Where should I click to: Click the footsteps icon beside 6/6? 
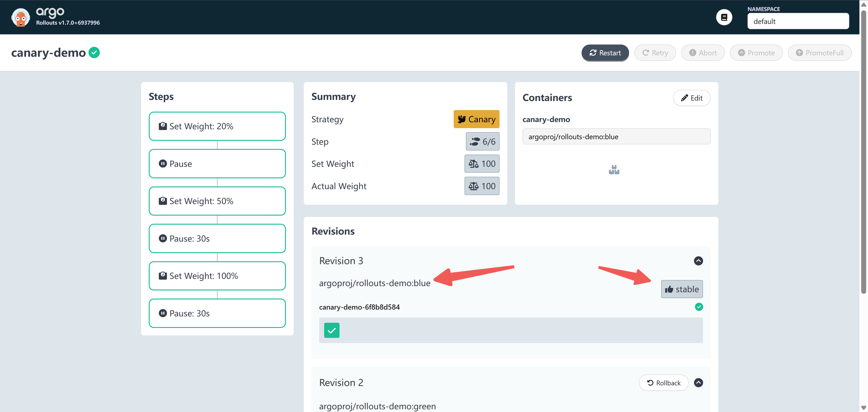pos(475,142)
